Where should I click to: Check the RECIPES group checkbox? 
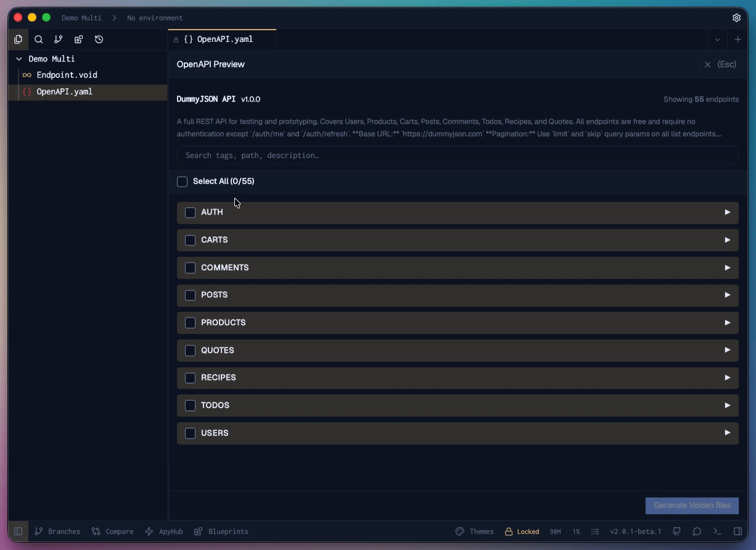click(190, 377)
